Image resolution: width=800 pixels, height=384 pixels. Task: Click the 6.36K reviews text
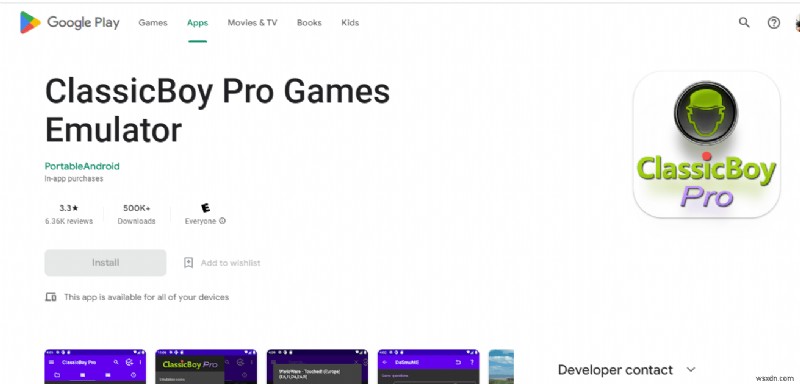pyautogui.click(x=68, y=221)
